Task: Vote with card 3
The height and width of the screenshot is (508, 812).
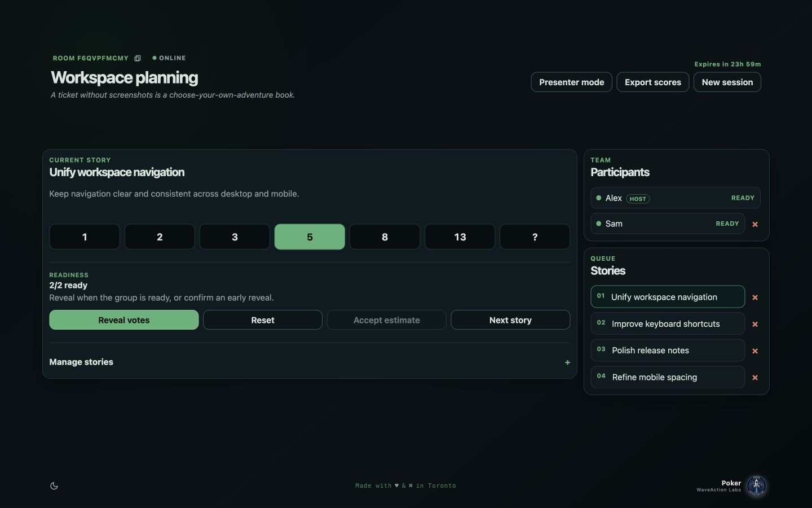Action: (235, 237)
